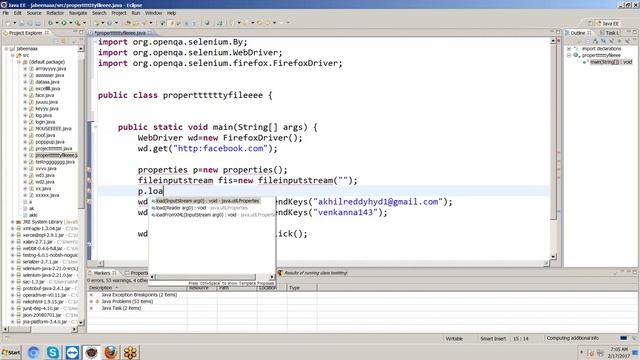Click the Description column header
640x360 pixels.
137,288
